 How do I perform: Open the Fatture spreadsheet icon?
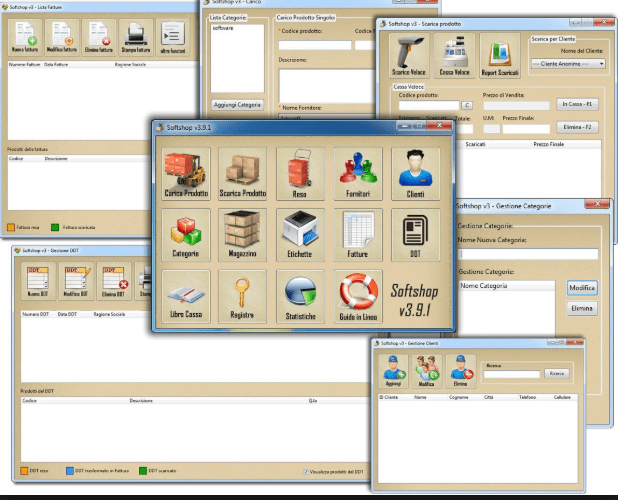point(358,235)
